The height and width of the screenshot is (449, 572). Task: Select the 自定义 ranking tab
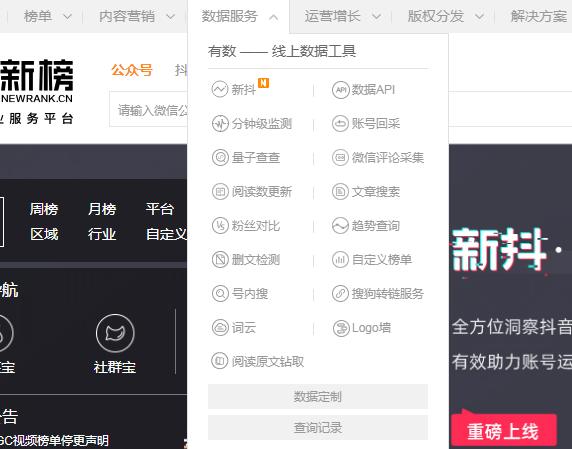point(166,234)
